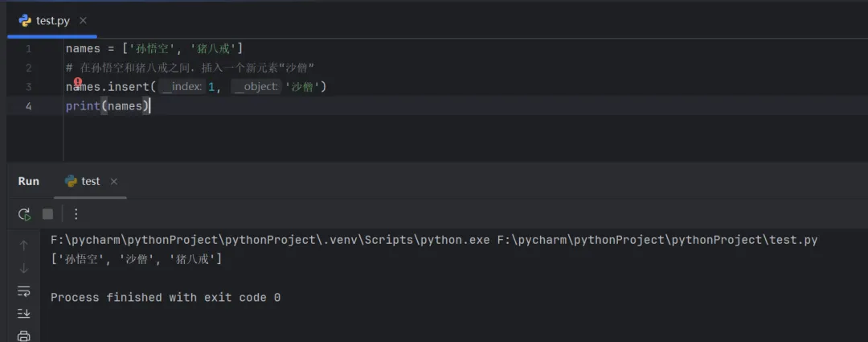Switch to the test run tab
This screenshot has width=868, height=342.
90,181
